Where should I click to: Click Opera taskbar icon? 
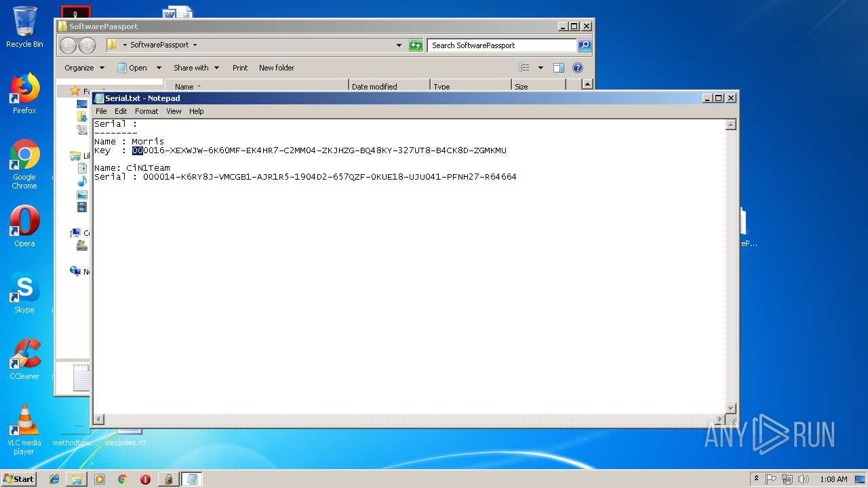click(x=145, y=479)
